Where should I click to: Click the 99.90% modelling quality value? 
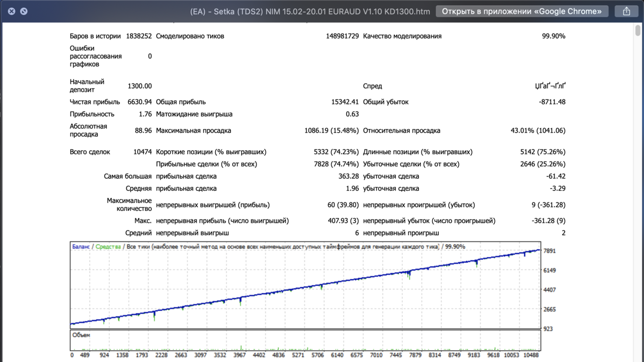(x=554, y=36)
